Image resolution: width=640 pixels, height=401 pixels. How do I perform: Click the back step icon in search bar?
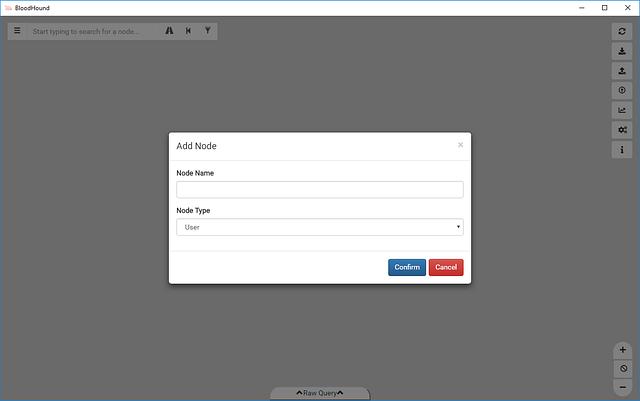pyautogui.click(x=188, y=31)
